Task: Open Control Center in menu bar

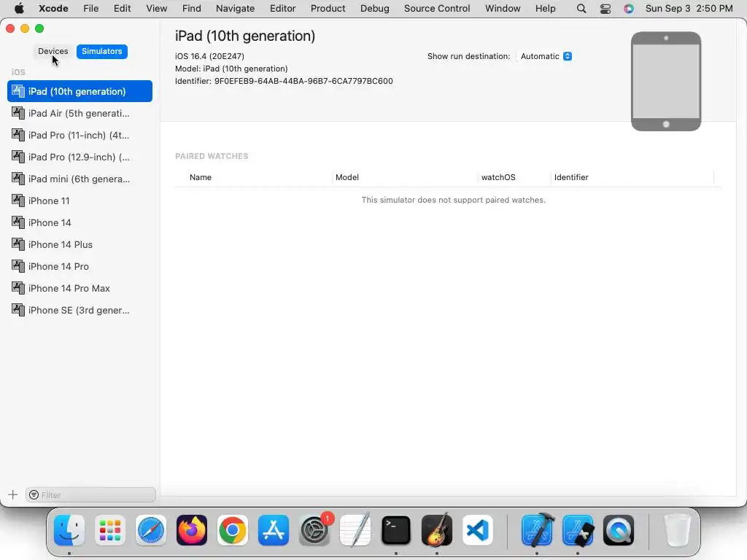Action: click(605, 9)
